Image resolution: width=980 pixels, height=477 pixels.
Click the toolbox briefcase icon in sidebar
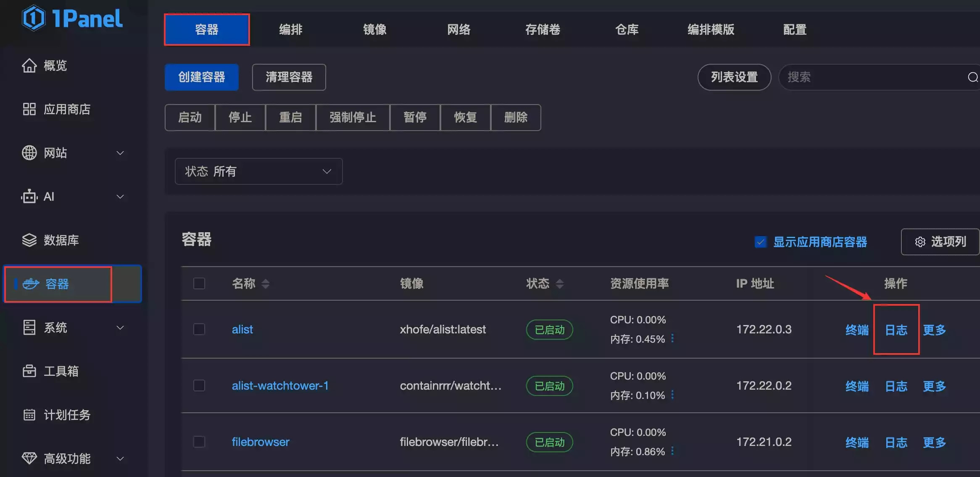coord(29,371)
